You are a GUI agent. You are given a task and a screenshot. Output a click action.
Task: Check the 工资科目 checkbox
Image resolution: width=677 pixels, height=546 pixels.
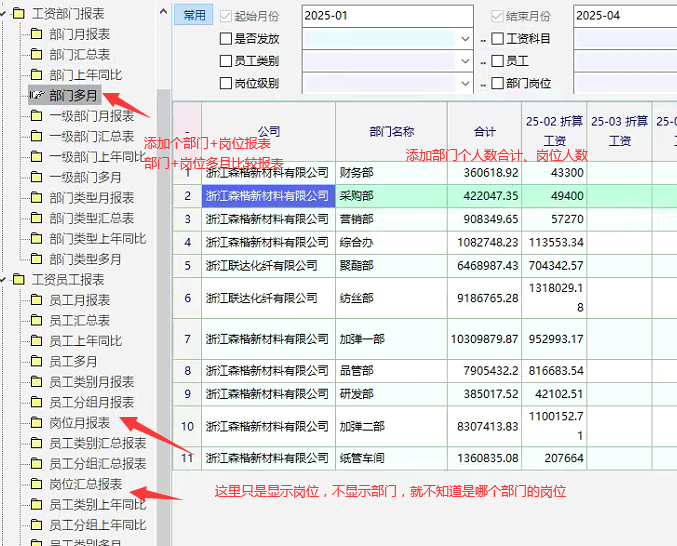(x=498, y=39)
